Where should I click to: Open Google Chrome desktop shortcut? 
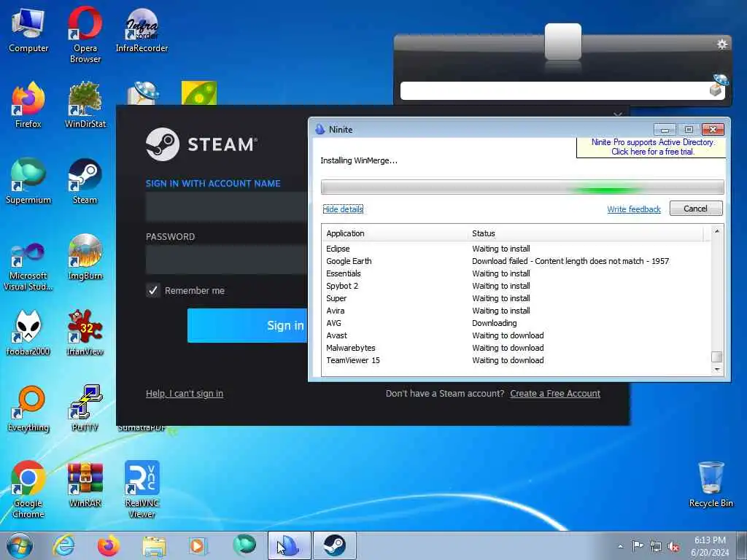coord(28,489)
